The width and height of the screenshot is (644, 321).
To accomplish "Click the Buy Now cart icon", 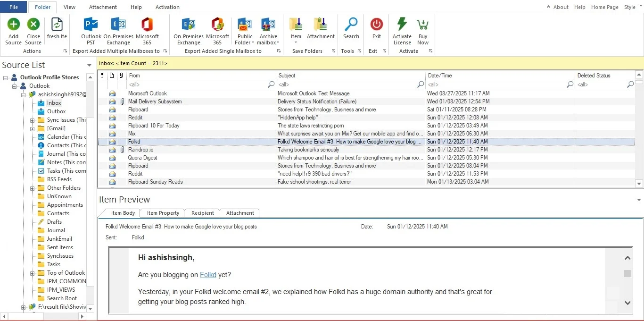I will (423, 25).
